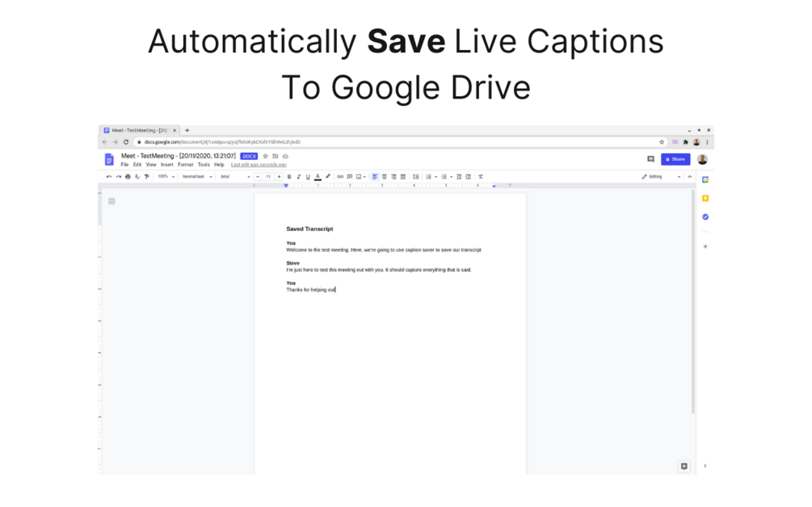This screenshot has width=812, height=507.
Task: Star the Meet - TestMeeting document
Action: [x=265, y=157]
